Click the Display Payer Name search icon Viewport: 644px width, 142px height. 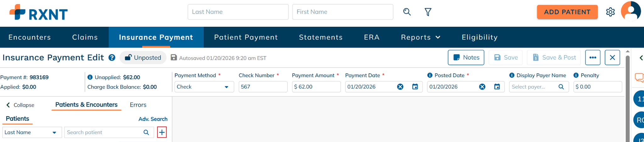pos(561,87)
